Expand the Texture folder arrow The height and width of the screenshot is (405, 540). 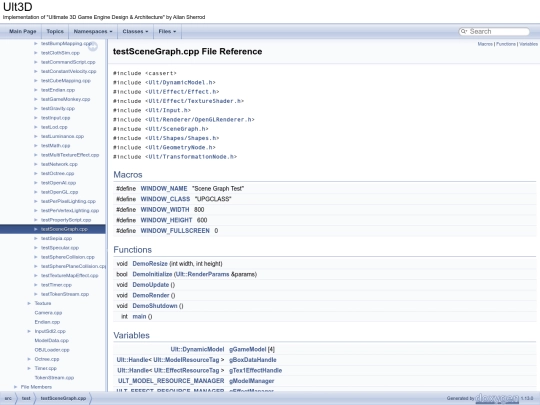(29, 303)
